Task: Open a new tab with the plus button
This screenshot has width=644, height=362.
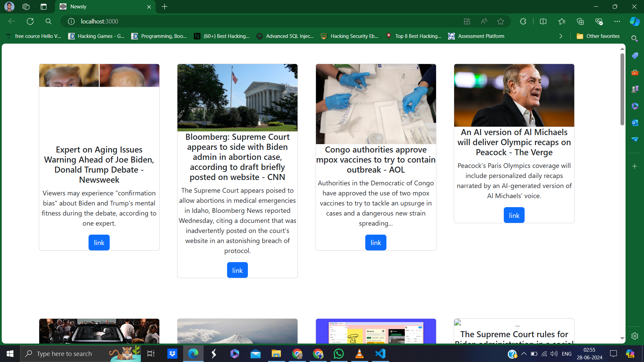Action: point(164,7)
